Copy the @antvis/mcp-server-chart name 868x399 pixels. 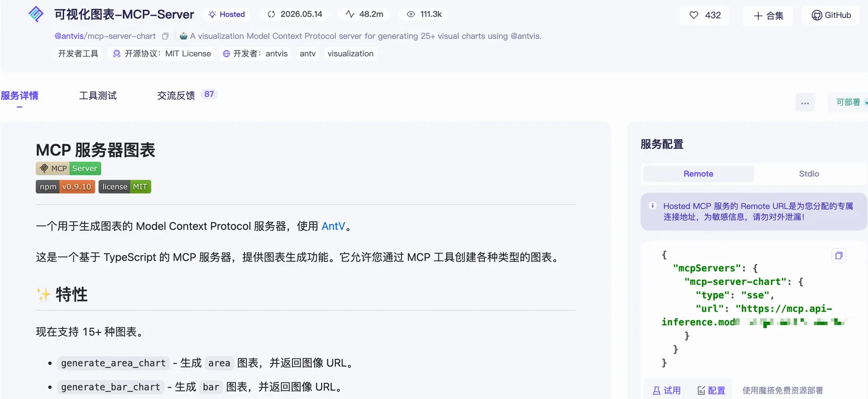point(165,36)
